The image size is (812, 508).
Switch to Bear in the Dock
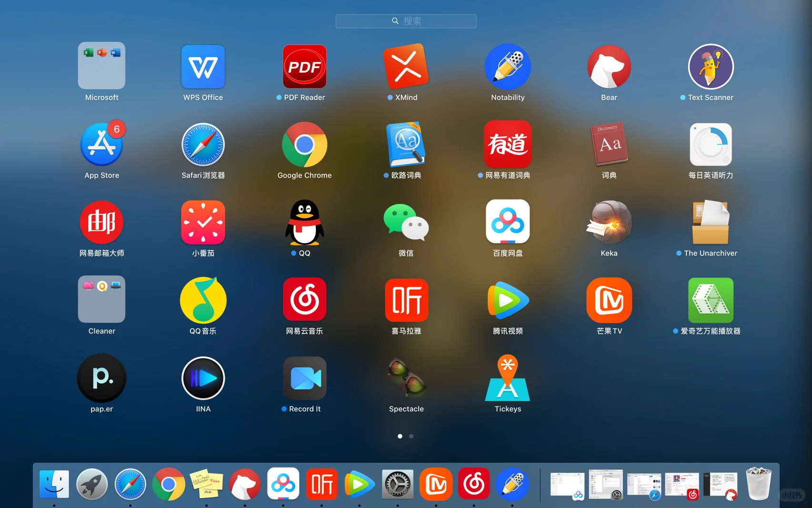tap(245, 484)
